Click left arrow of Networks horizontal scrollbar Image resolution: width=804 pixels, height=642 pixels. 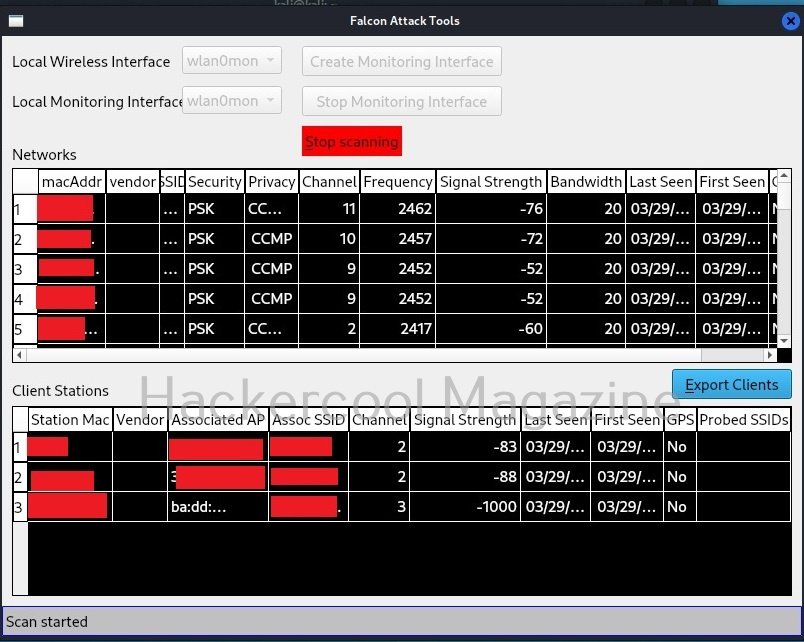19,355
